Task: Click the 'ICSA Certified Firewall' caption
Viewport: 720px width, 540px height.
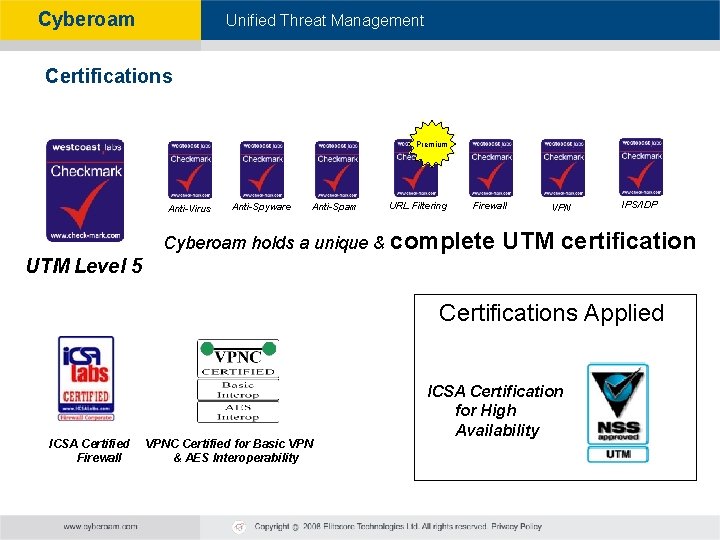Action: (x=89, y=450)
